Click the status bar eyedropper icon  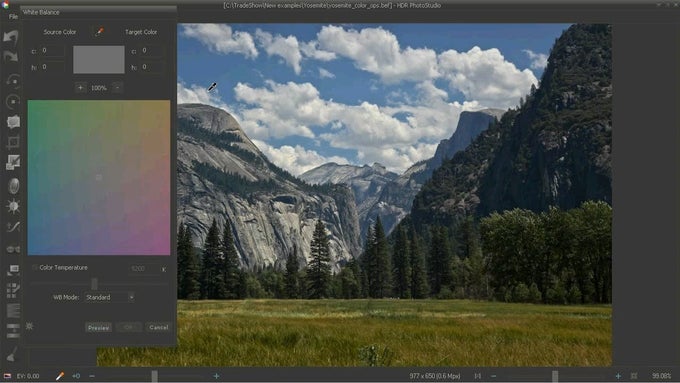pyautogui.click(x=60, y=376)
